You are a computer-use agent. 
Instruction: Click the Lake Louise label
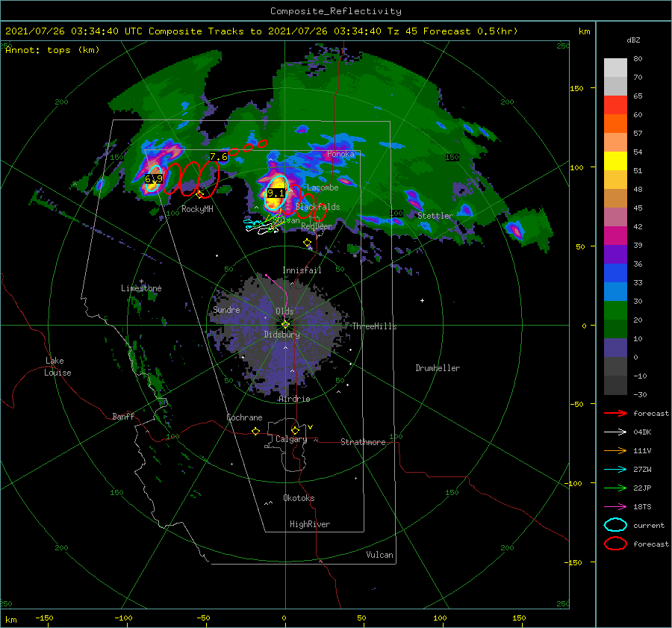coord(57,367)
